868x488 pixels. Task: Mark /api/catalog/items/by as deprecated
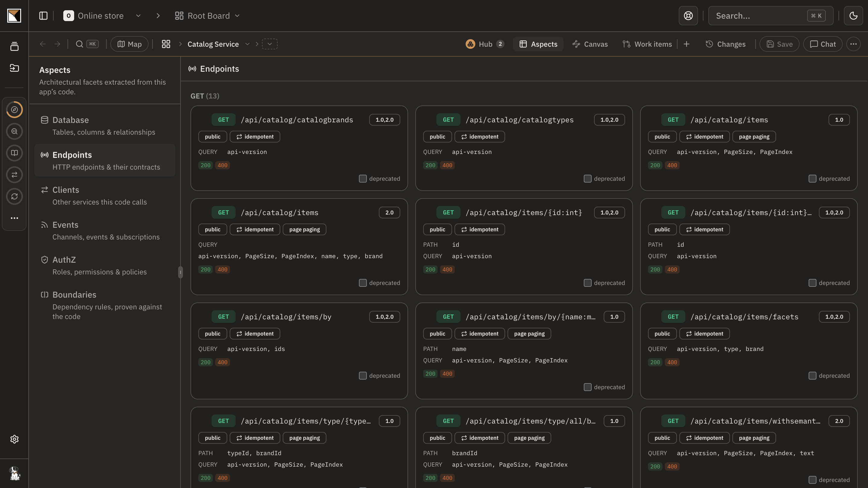[x=363, y=376]
